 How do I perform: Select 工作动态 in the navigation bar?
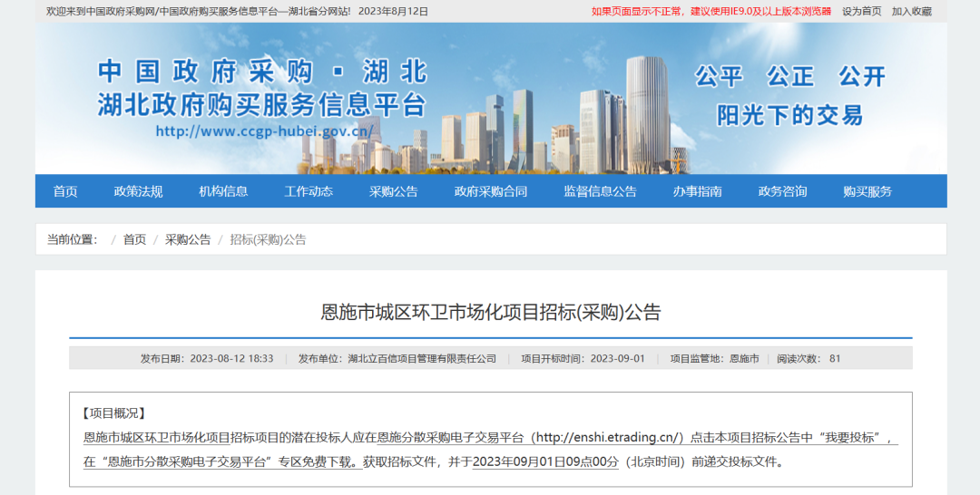pos(309,191)
